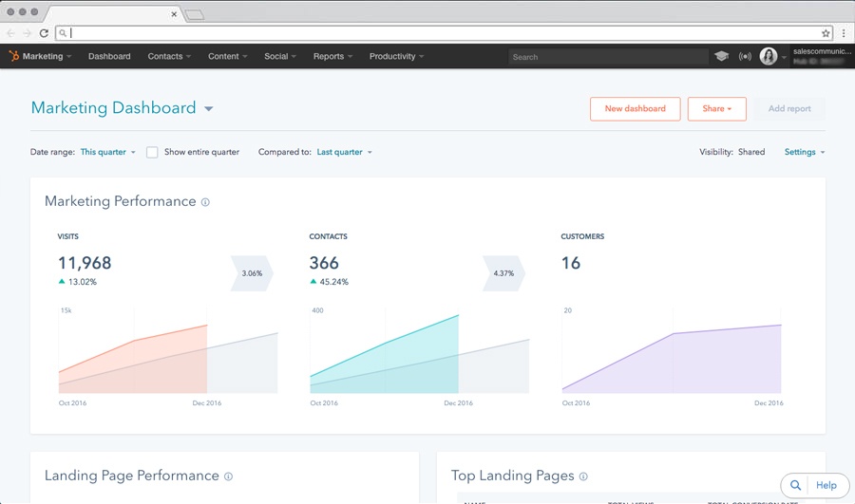Close the current browser tab

pyautogui.click(x=174, y=14)
